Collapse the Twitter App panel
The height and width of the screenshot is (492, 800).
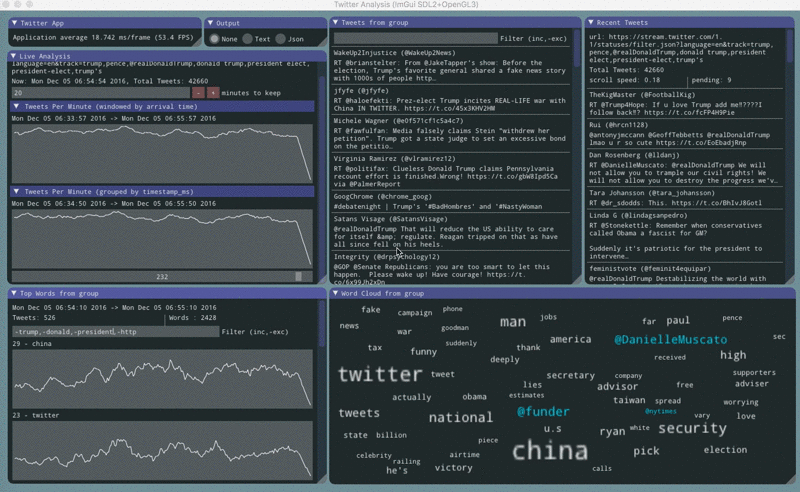(14, 23)
